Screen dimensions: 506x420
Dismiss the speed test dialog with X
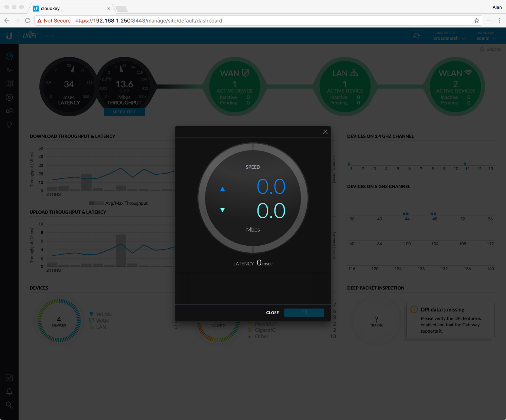coord(325,132)
